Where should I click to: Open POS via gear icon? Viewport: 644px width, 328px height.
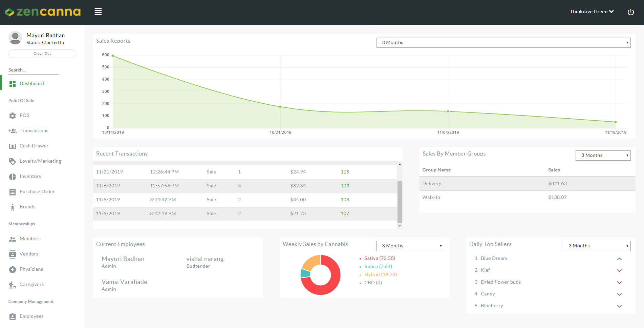[13, 116]
